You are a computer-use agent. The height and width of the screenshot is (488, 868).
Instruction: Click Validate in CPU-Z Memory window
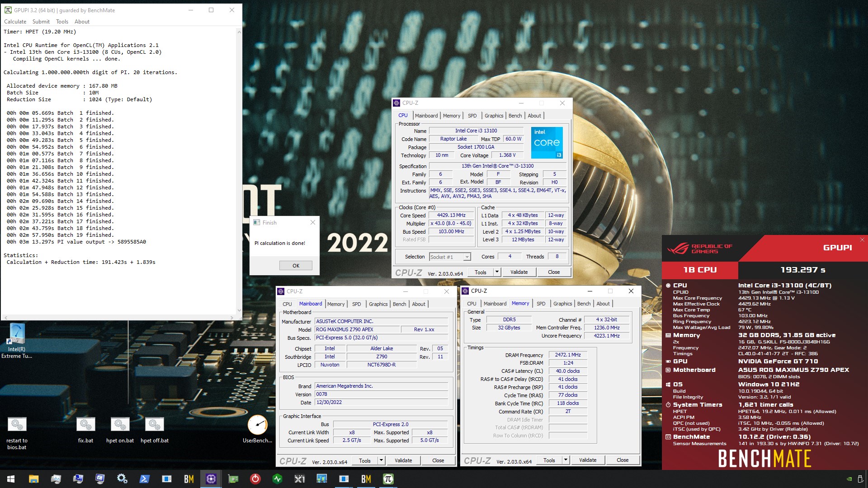[x=588, y=460]
